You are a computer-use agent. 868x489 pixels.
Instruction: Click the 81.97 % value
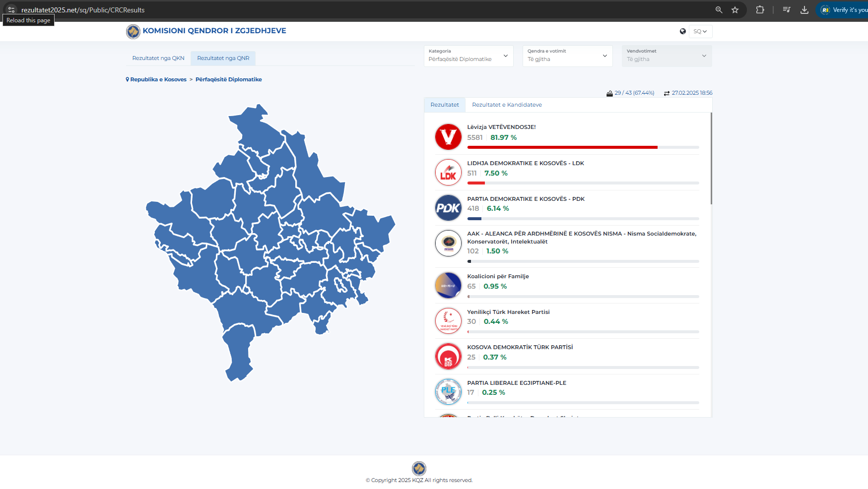tap(504, 137)
